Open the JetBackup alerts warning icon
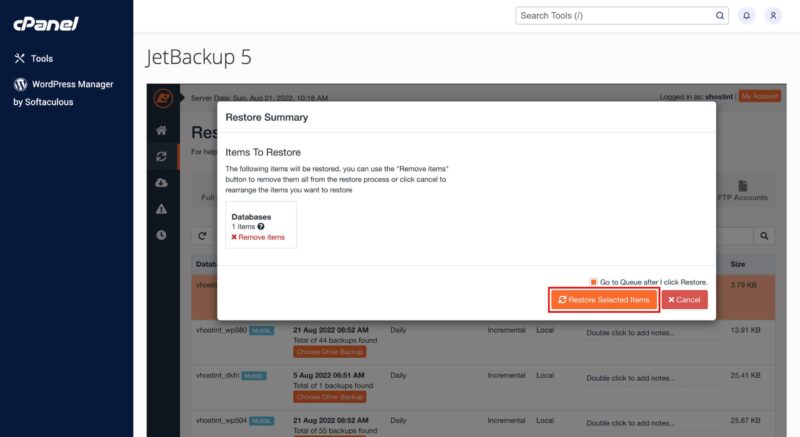 (x=162, y=209)
